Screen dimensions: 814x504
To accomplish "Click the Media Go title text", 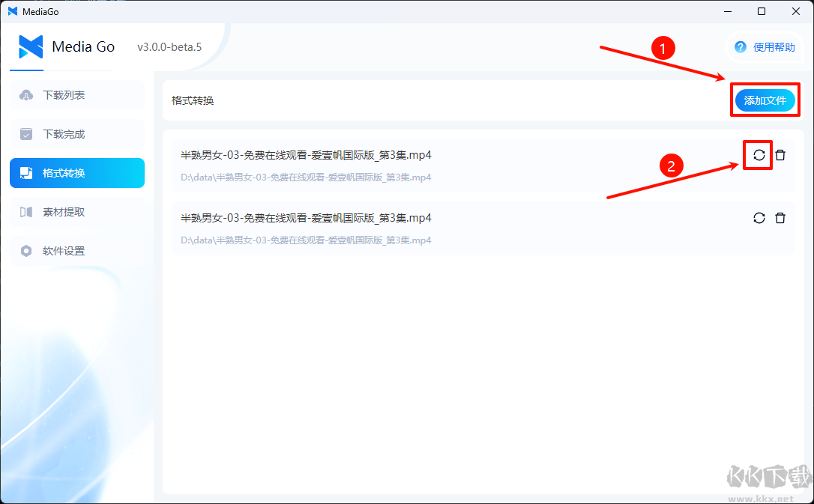I will point(83,46).
